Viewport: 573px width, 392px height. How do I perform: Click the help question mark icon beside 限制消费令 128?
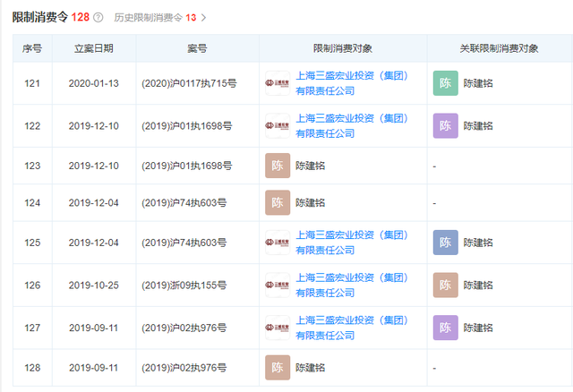(x=98, y=18)
